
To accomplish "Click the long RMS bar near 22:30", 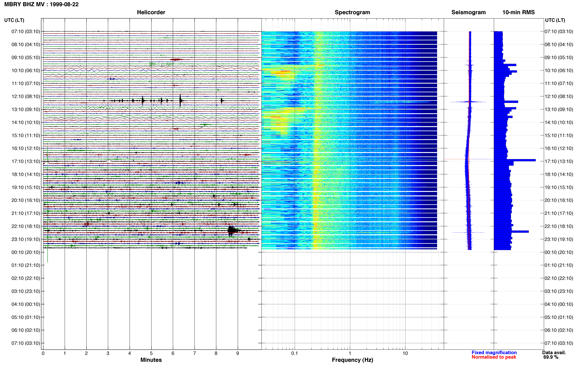I will (511, 232).
